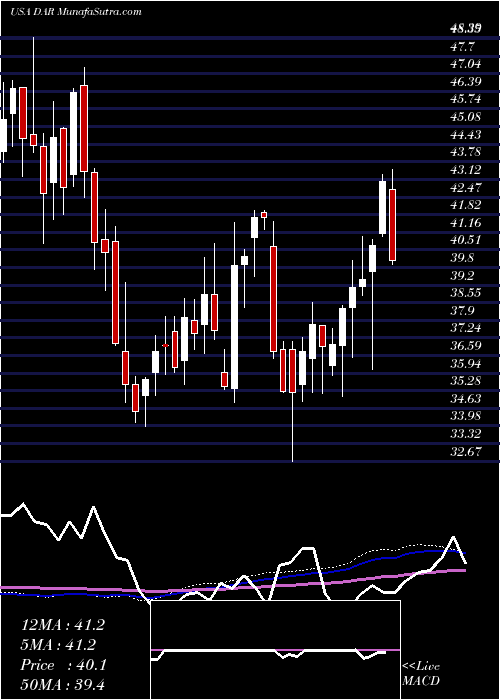Click the 47.04 price axis label
Image resolution: width=500 pixels, height=700 pixels.
pos(466,64)
